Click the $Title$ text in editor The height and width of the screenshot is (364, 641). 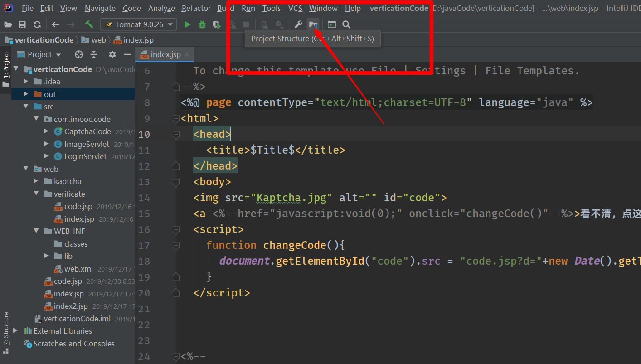pos(272,150)
